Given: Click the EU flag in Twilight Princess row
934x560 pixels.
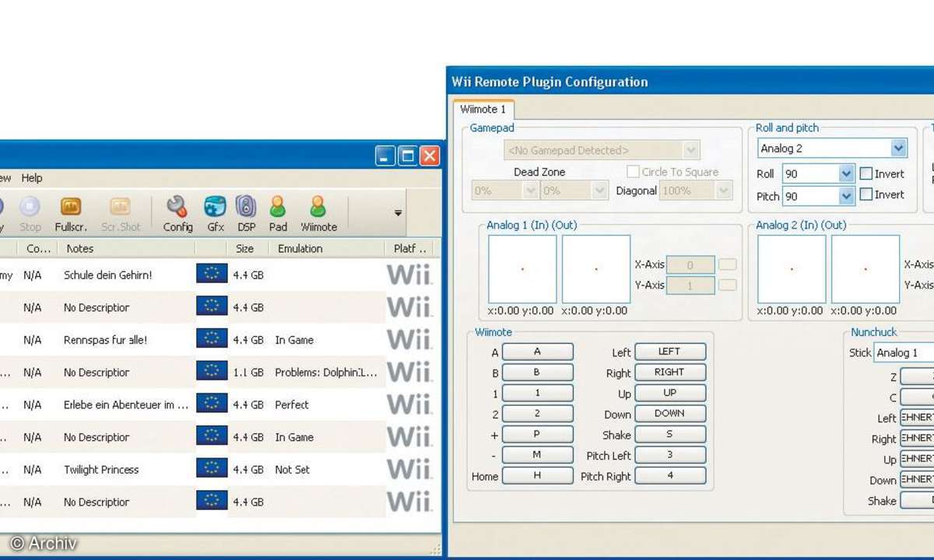Looking at the screenshot, I should pyautogui.click(x=212, y=469).
